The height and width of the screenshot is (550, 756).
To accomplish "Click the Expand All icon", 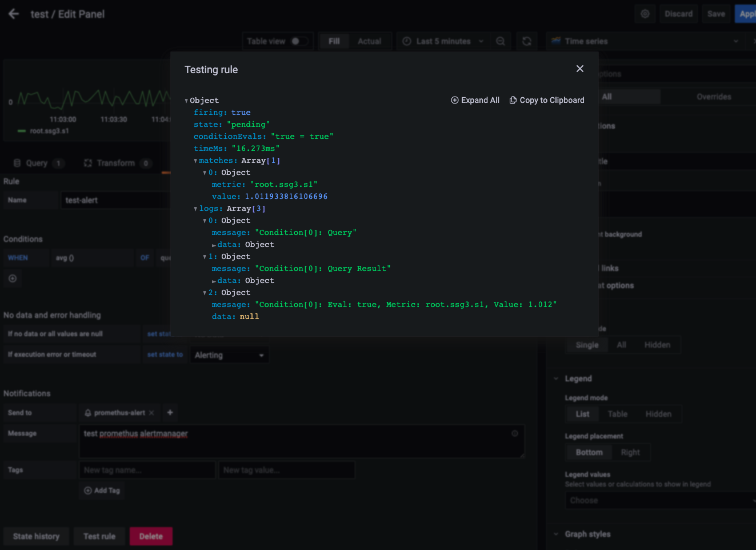I will coord(455,100).
